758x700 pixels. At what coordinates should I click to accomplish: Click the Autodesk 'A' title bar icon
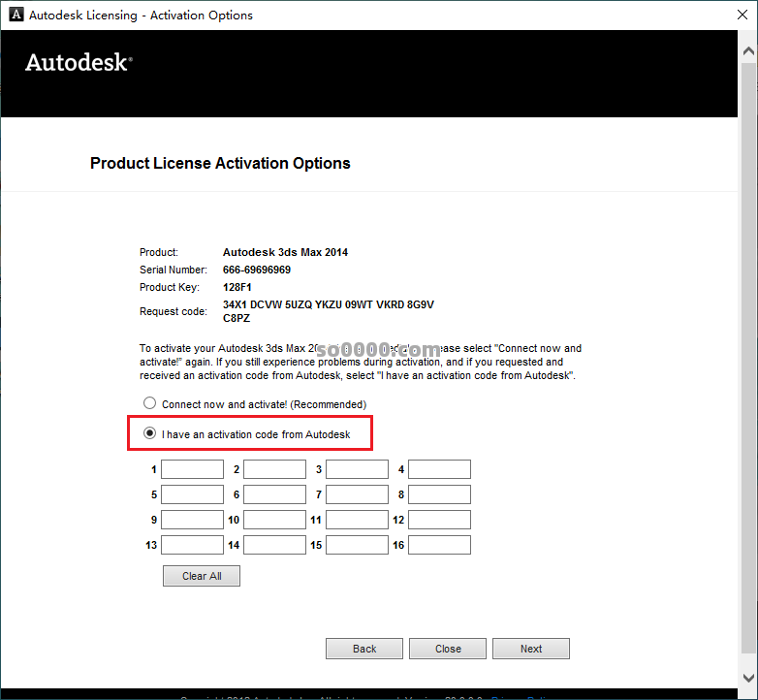(16, 15)
